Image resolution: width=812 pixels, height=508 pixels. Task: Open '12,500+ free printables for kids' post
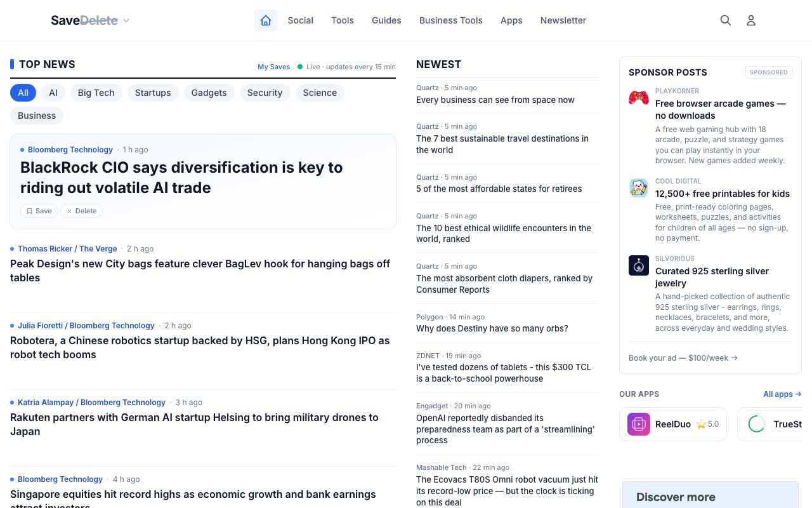click(x=723, y=194)
